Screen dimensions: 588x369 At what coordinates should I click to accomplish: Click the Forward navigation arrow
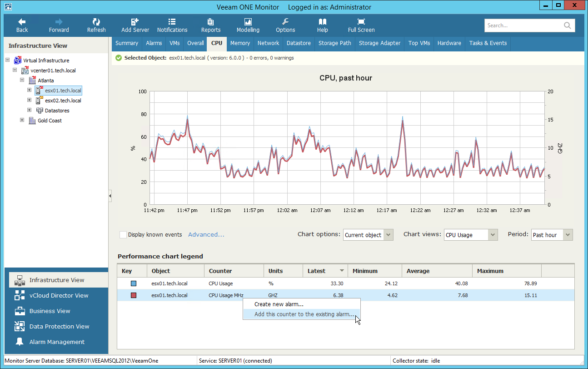pos(59,25)
